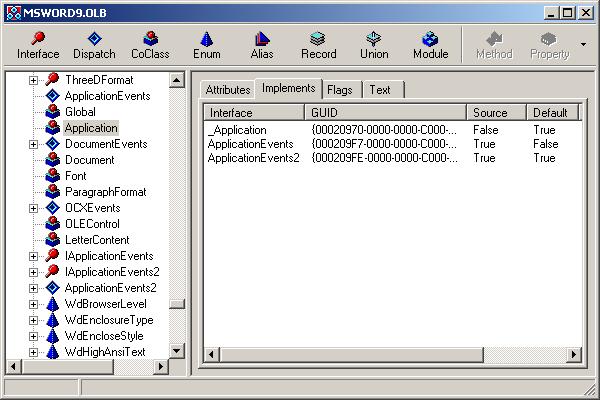Click the greyed Property toolbar icon
The width and height of the screenshot is (600, 400).
tap(549, 38)
